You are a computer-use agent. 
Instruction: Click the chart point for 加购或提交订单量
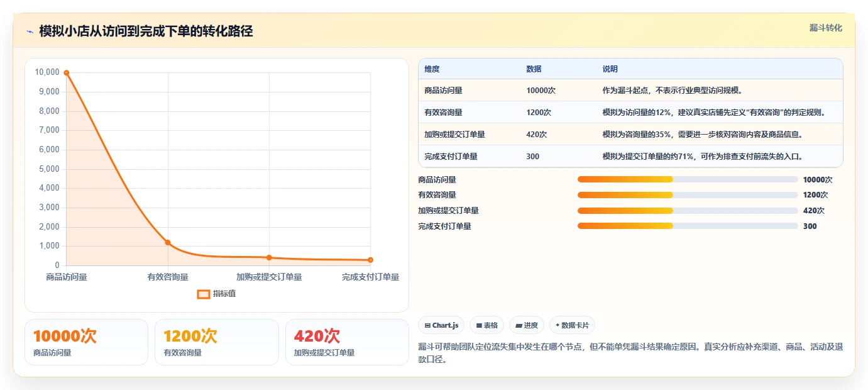pyautogui.click(x=269, y=257)
